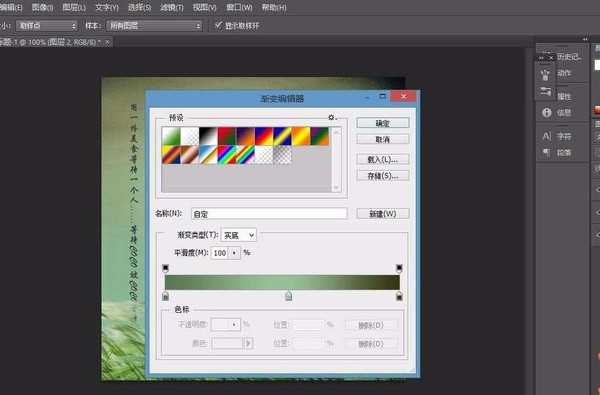The width and height of the screenshot is (600, 395).
Task: Open the 渐变类型 实底 dropdown
Action: 239,235
